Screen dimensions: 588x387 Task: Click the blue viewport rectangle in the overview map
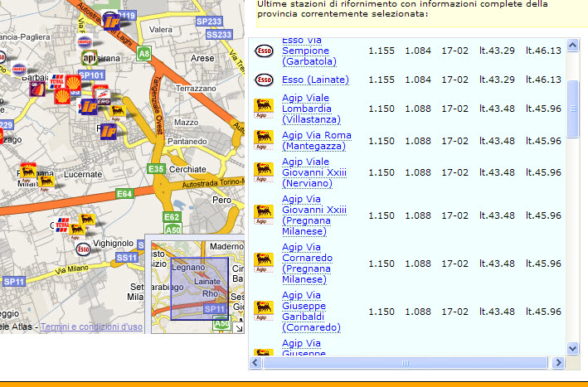[x=200, y=289]
